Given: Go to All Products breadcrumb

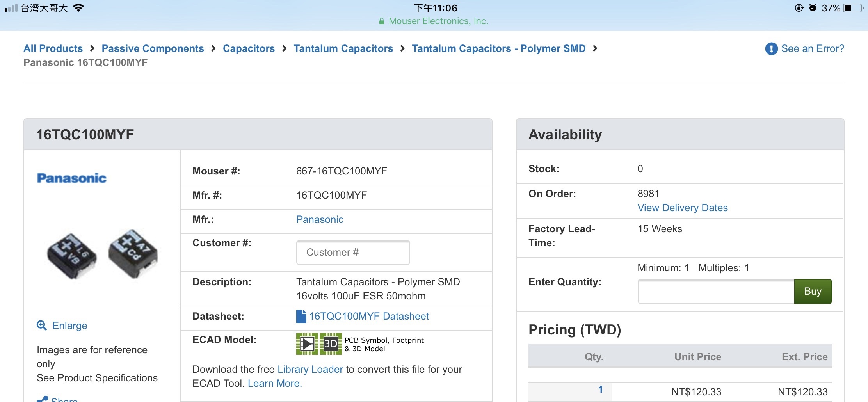Looking at the screenshot, I should pyautogui.click(x=53, y=48).
